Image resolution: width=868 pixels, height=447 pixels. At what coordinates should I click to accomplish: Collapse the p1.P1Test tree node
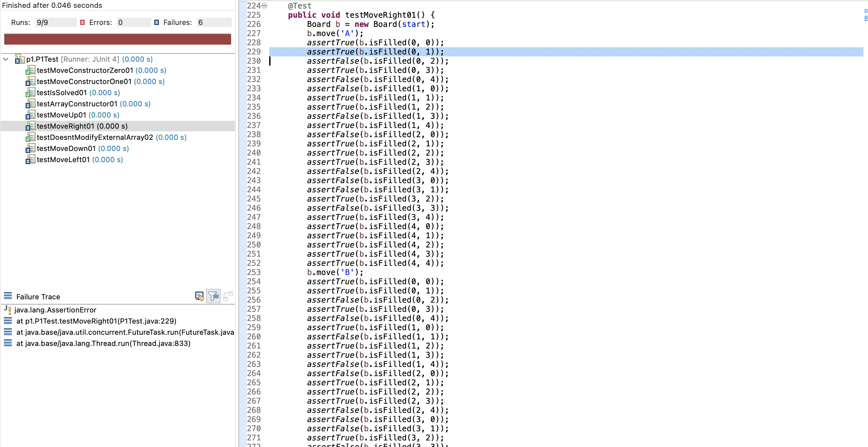point(6,59)
